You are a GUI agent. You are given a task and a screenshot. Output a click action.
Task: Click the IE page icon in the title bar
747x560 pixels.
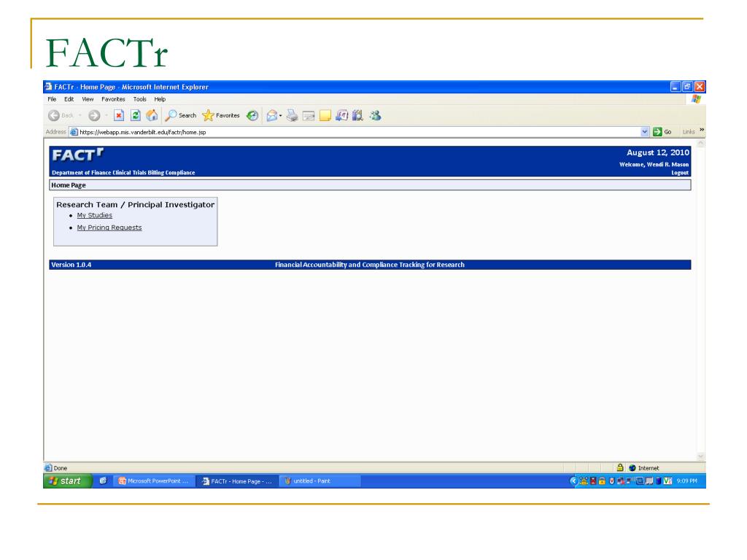coord(48,87)
